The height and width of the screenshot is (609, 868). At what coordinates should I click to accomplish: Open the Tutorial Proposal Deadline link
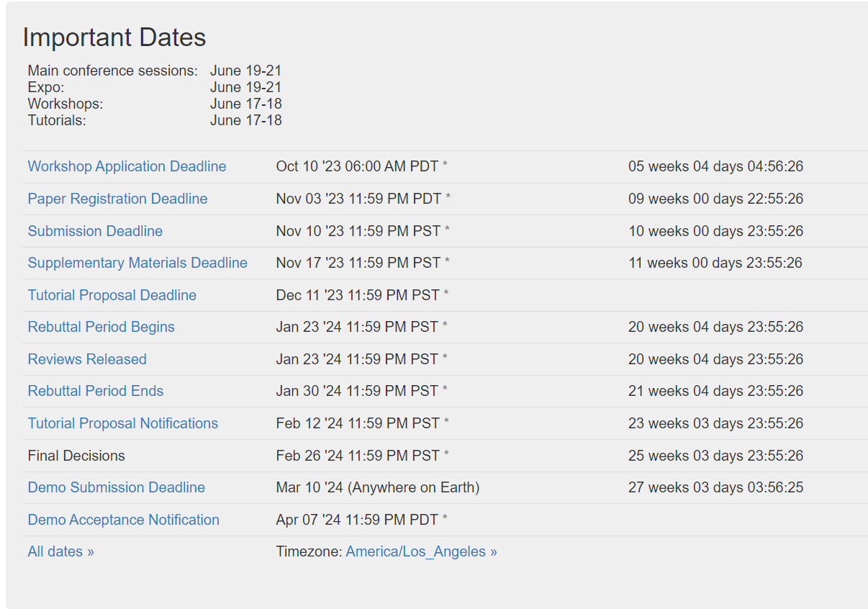(x=112, y=295)
